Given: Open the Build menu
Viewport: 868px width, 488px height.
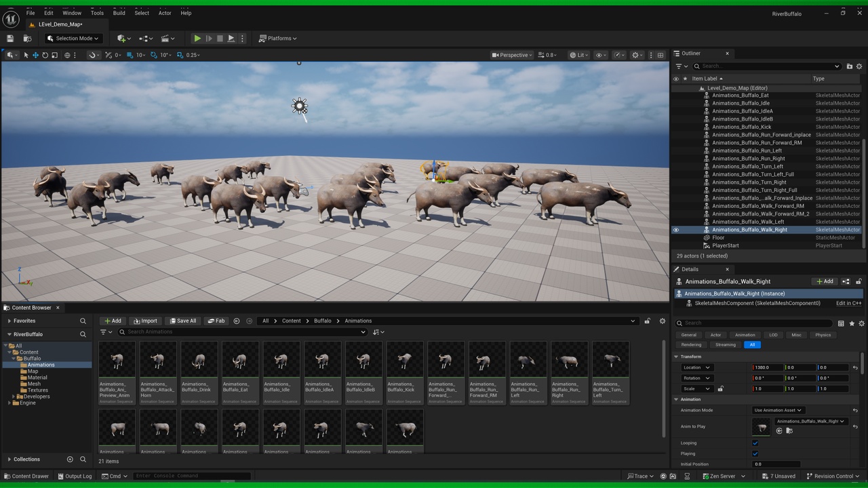Looking at the screenshot, I should (119, 13).
